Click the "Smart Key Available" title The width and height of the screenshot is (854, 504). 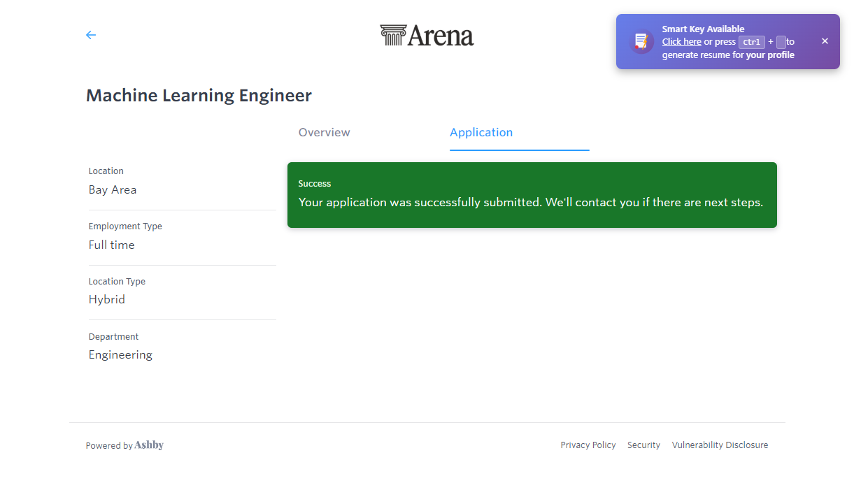coord(703,29)
